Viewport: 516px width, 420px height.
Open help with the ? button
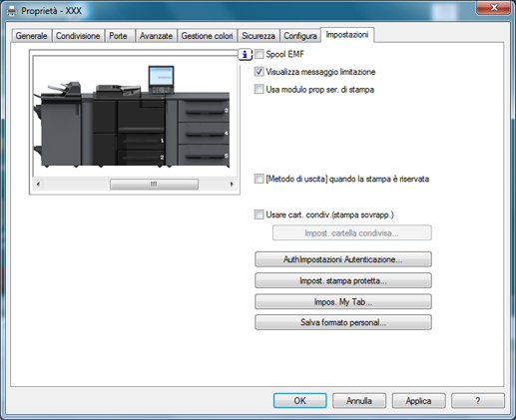point(478,401)
